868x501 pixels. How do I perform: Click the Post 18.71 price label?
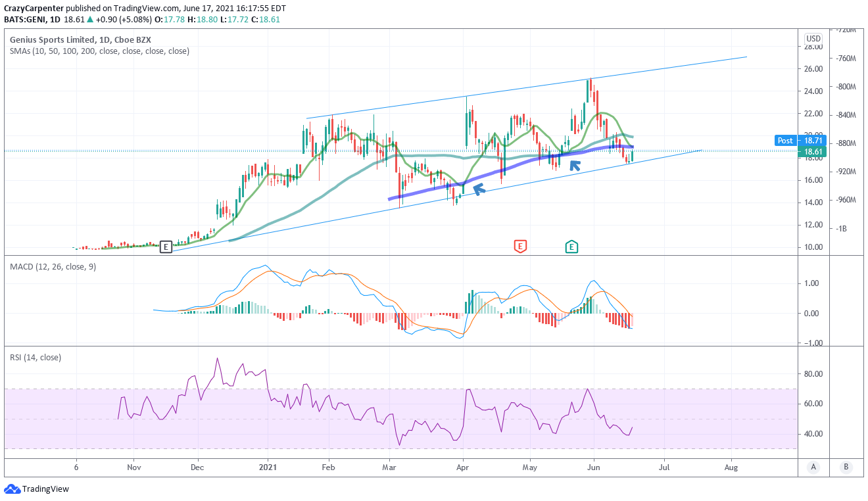(x=796, y=140)
